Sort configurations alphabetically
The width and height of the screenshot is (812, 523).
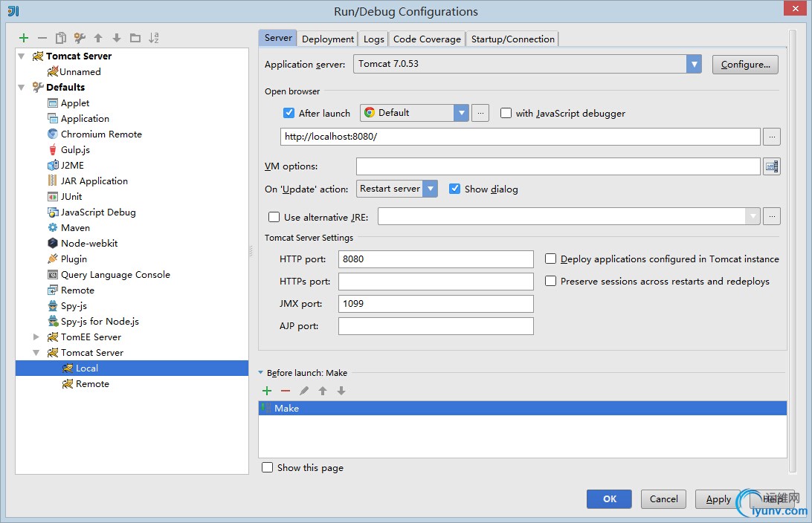pos(154,38)
